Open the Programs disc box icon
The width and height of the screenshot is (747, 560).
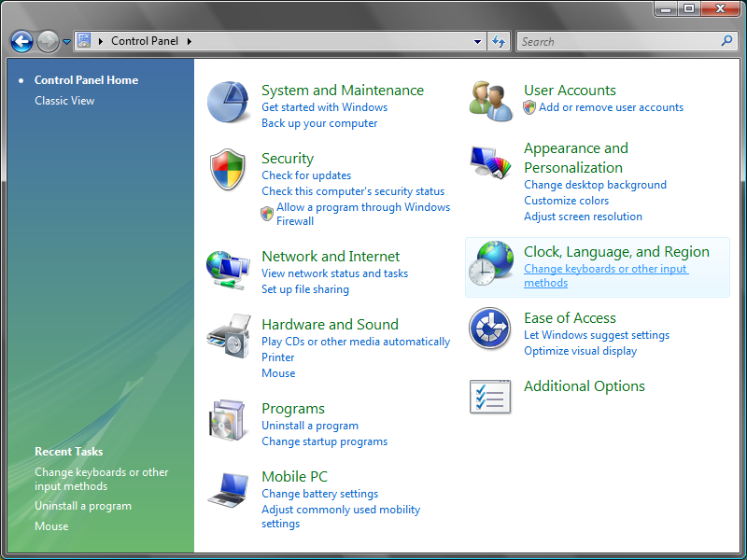coord(228,420)
